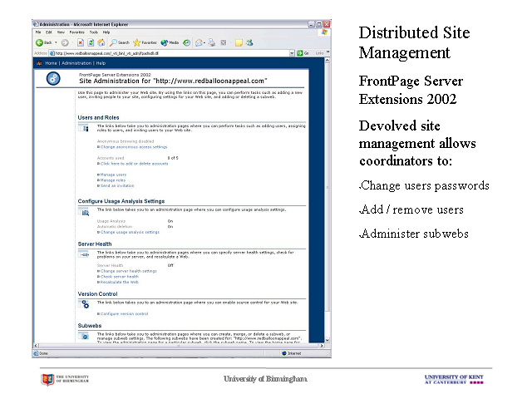Click the Users and Roles heading
Image resolution: width=532 pixels, height=399 pixels.
pyautogui.click(x=98, y=118)
